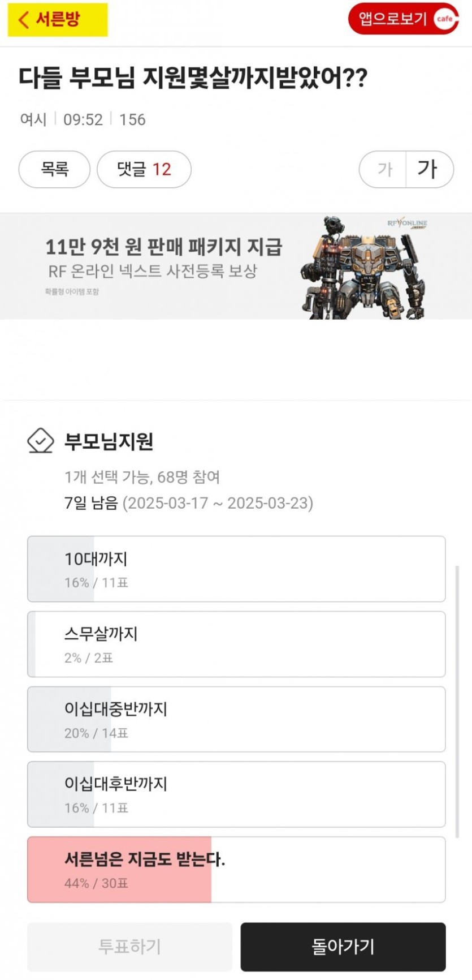Screen dimensions: 472x980
Task: Tap the RF Online logo in banner
Action: pyautogui.click(x=407, y=223)
